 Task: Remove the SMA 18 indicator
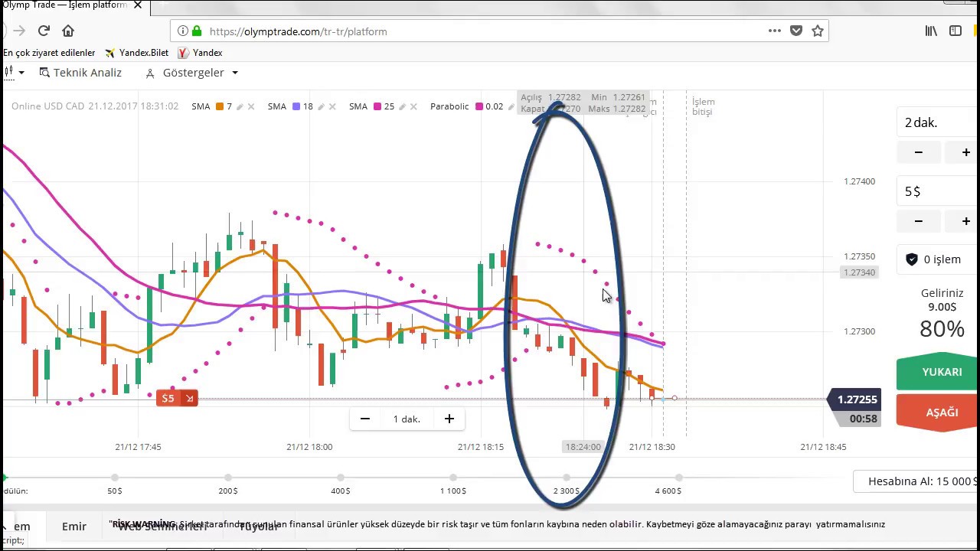(332, 106)
